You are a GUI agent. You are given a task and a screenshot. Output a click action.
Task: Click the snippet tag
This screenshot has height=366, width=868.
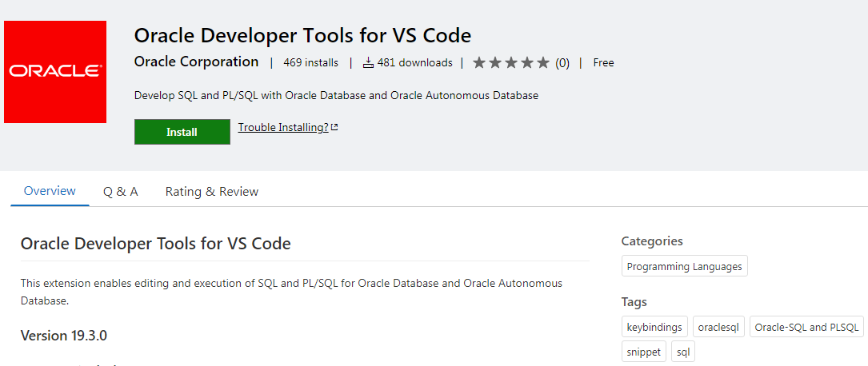click(643, 352)
